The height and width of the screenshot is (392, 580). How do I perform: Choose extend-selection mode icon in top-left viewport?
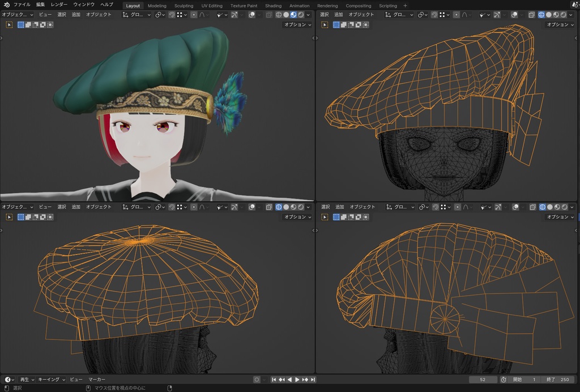[x=28, y=25]
